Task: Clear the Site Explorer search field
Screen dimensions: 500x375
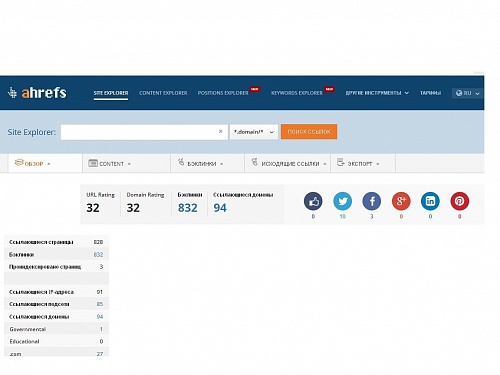Action: point(220,132)
